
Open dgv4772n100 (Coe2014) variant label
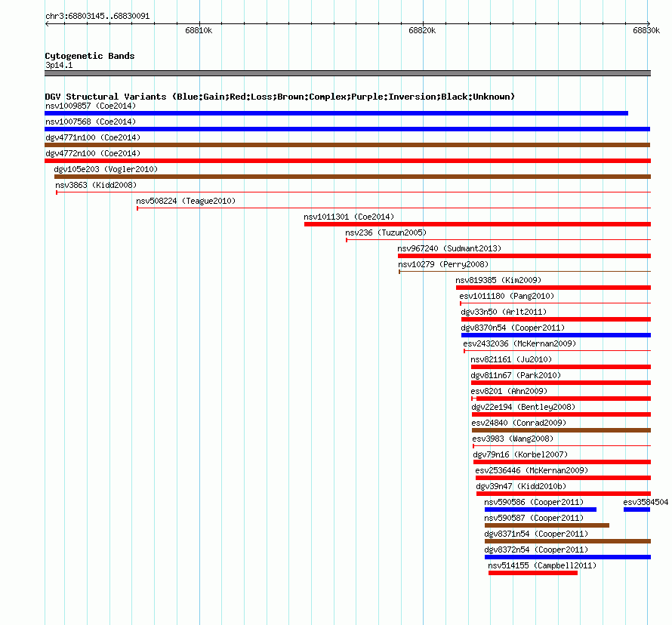tap(93, 153)
